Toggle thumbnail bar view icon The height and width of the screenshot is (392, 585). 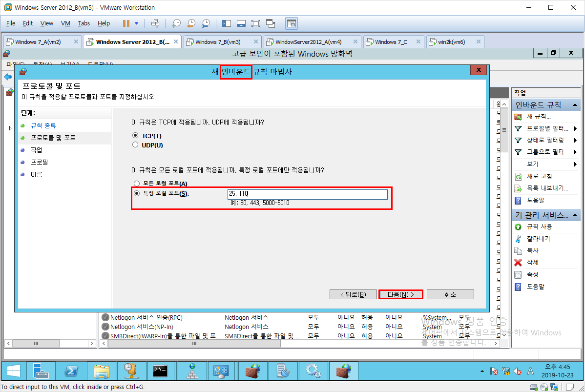pyautogui.click(x=241, y=23)
